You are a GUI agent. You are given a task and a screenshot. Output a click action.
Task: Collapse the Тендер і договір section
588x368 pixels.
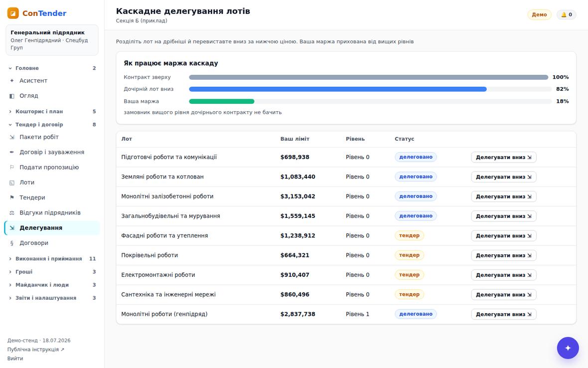52,125
